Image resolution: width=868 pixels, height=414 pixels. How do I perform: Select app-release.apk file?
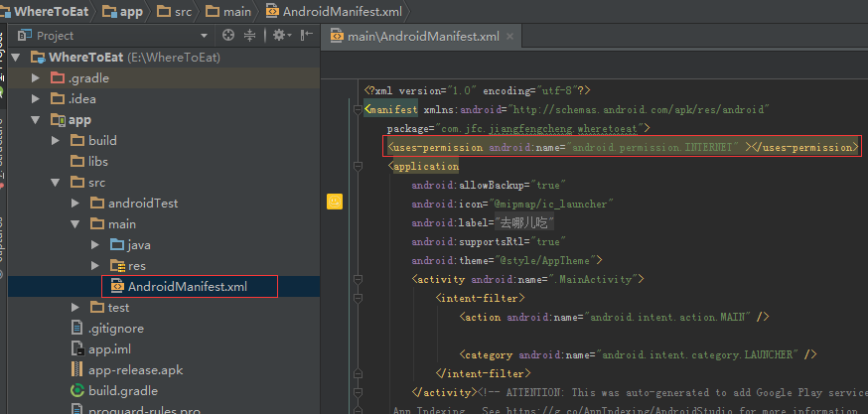click(x=136, y=369)
